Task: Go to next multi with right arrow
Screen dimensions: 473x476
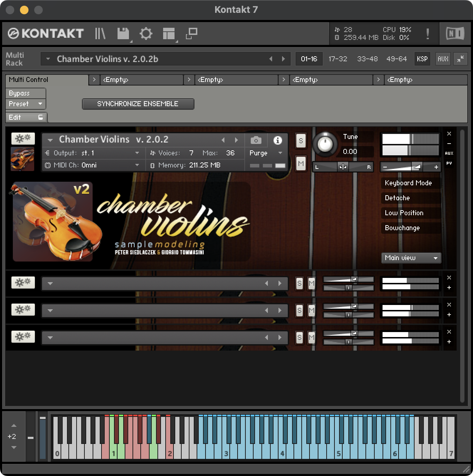Action: point(284,59)
